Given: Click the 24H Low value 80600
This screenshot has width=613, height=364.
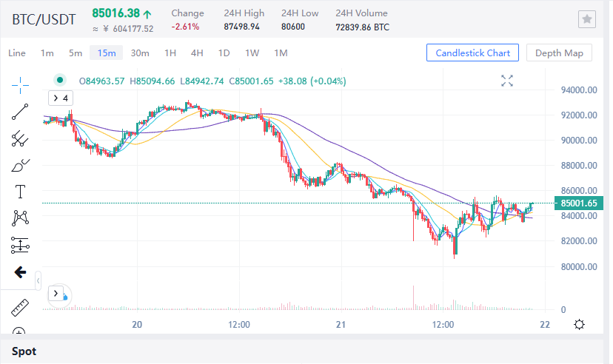Looking at the screenshot, I should pyautogui.click(x=293, y=27).
